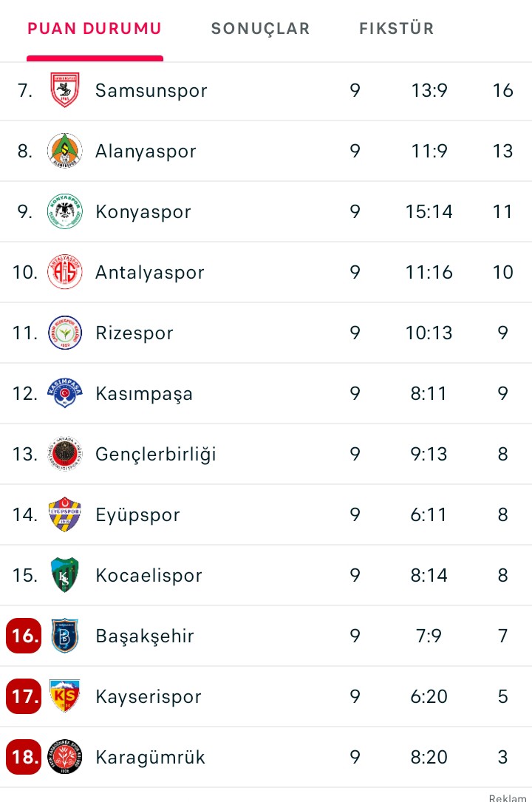Tap the Karagümrük club crest
The width and height of the screenshot is (532, 802).
(x=65, y=757)
